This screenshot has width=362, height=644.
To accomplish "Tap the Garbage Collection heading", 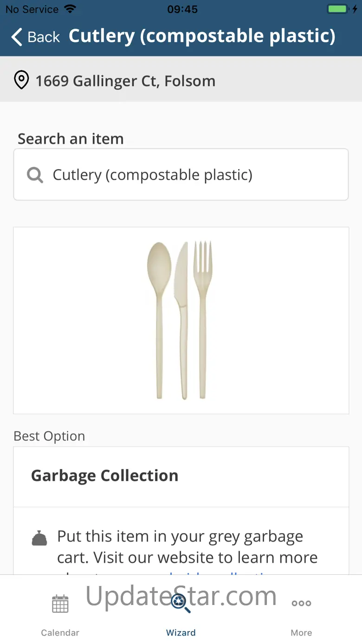I will (104, 475).
